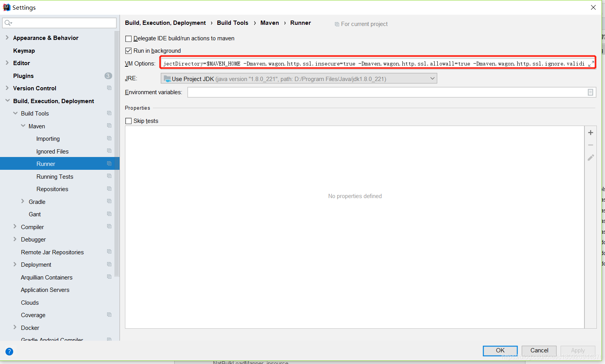Enable the Skip tests checkbox
605x364 pixels.
point(128,121)
